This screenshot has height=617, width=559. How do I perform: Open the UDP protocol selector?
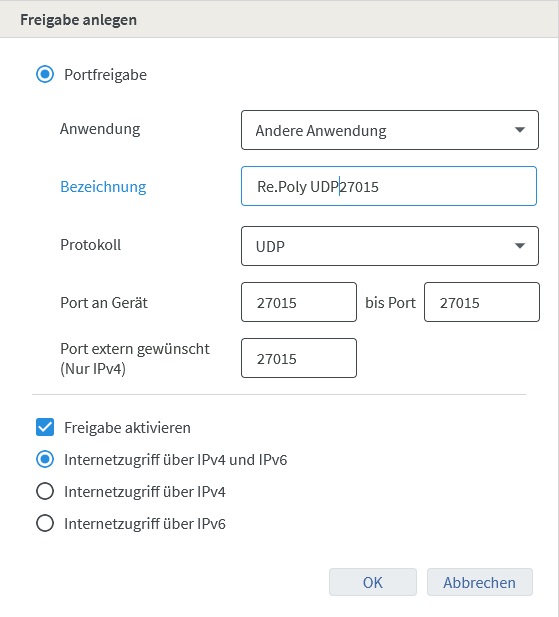pos(389,246)
